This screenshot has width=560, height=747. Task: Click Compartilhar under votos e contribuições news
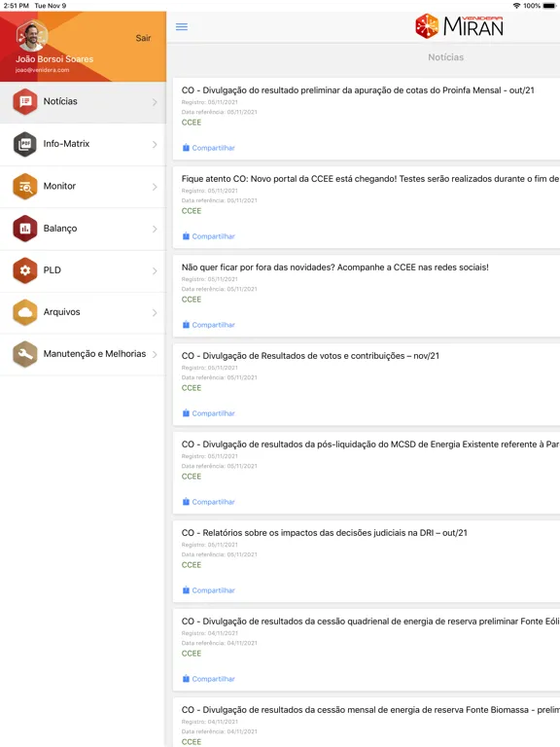pos(213,413)
